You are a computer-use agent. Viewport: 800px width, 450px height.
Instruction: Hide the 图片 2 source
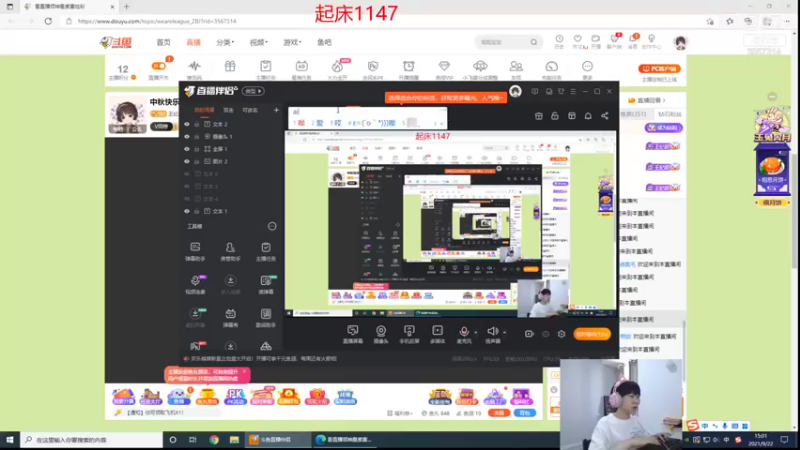tap(187, 161)
